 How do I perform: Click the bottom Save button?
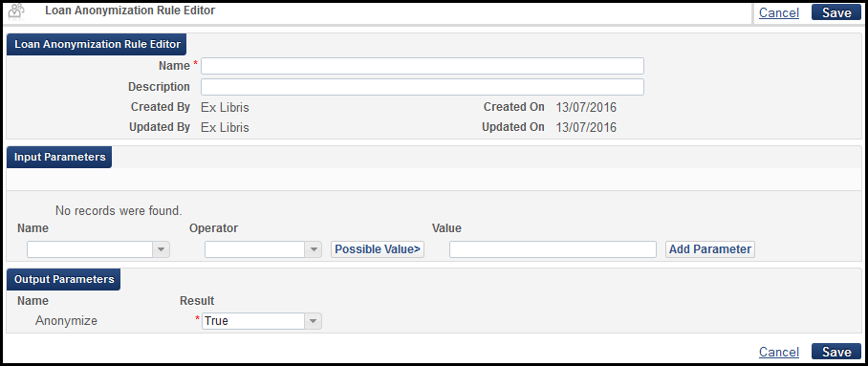click(x=835, y=352)
